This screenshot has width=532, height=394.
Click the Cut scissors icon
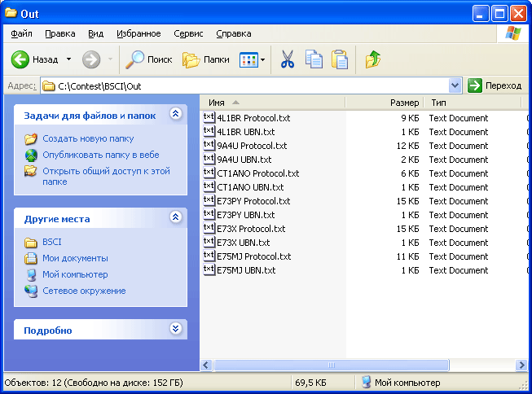(288, 59)
